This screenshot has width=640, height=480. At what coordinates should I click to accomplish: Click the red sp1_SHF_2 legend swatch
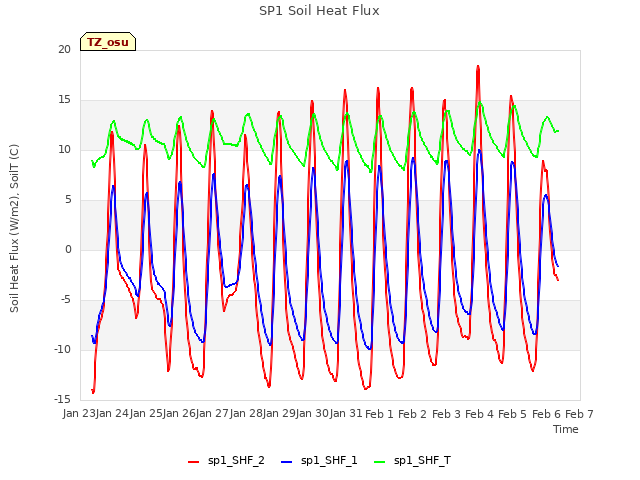click(x=193, y=462)
